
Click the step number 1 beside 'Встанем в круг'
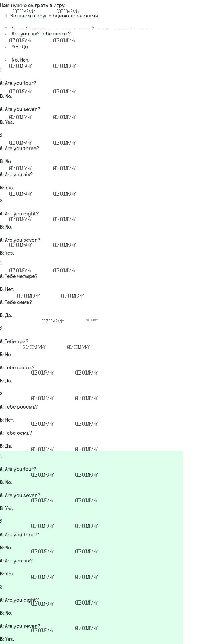(x=6, y=16)
